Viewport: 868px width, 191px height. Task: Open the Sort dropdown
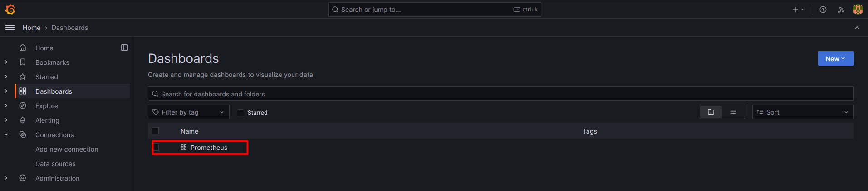point(803,112)
